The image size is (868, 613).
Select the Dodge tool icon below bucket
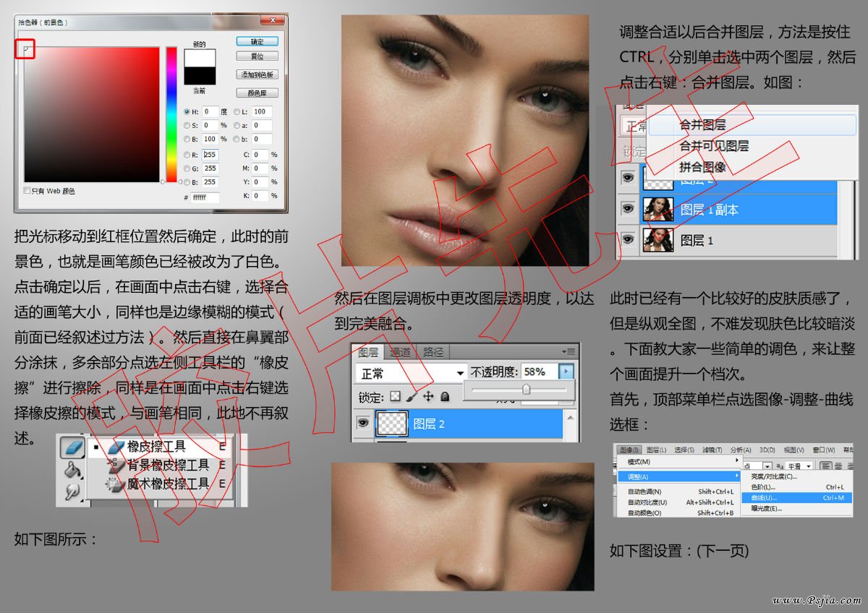tap(72, 492)
